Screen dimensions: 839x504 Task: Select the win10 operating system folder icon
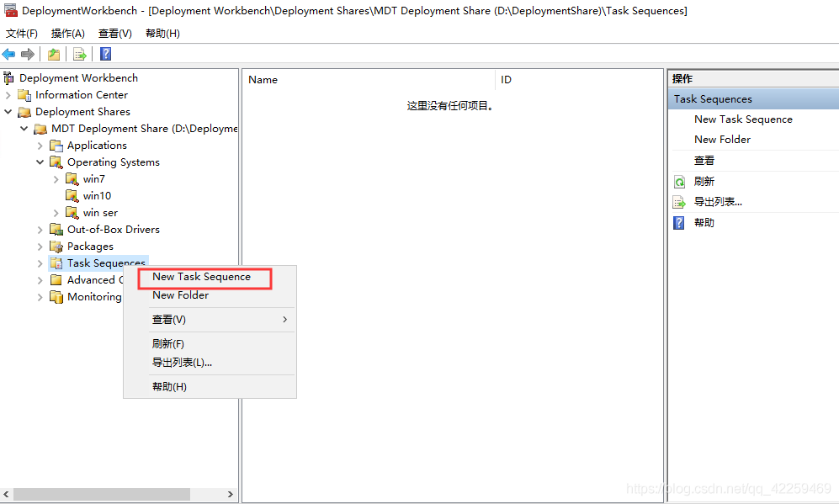[72, 196]
